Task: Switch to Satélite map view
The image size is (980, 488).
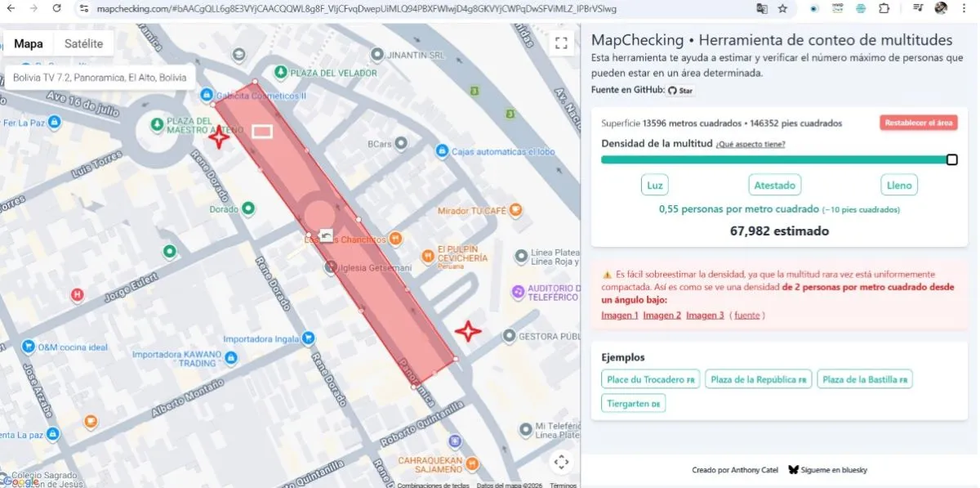Action: tap(83, 44)
